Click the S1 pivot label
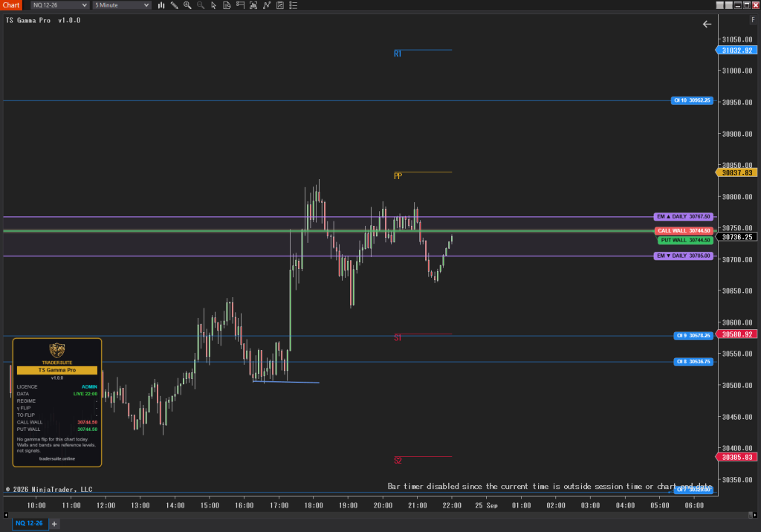The width and height of the screenshot is (761, 532). [x=398, y=338]
